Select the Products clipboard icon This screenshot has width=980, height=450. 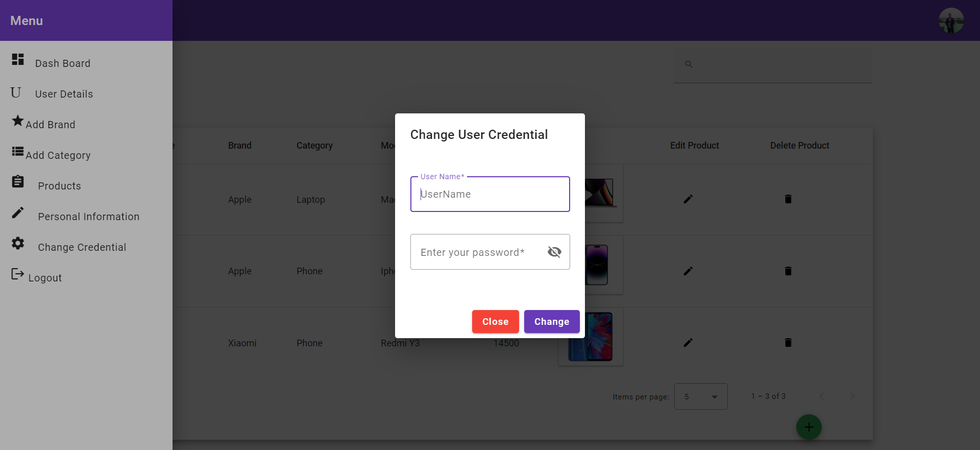pos(18,182)
